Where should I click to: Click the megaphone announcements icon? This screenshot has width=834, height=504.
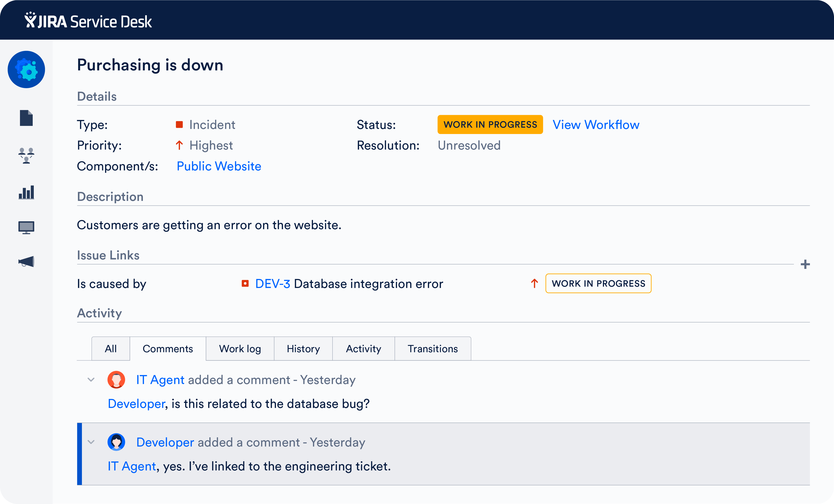click(x=26, y=261)
